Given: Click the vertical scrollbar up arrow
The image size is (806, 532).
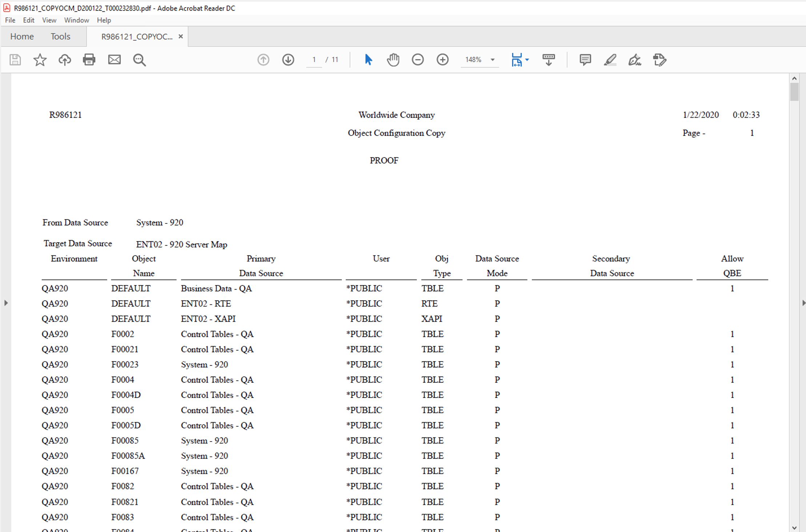Looking at the screenshot, I should point(794,78).
